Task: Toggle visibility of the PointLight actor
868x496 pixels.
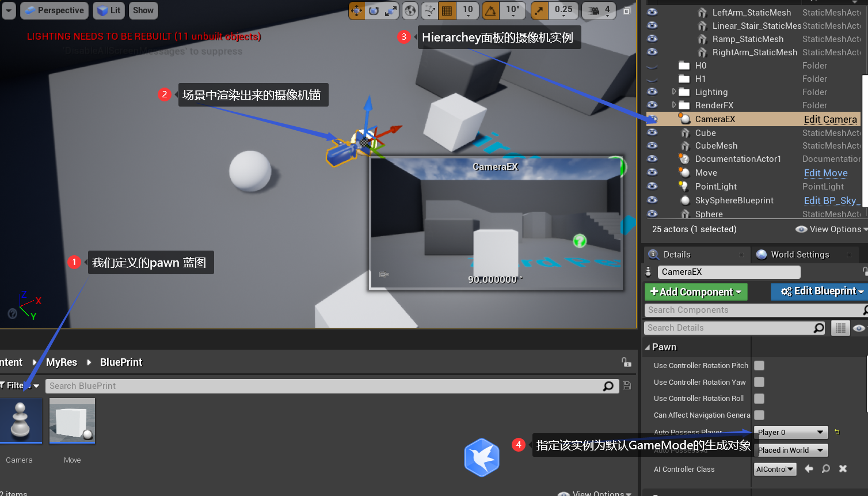Action: (652, 186)
